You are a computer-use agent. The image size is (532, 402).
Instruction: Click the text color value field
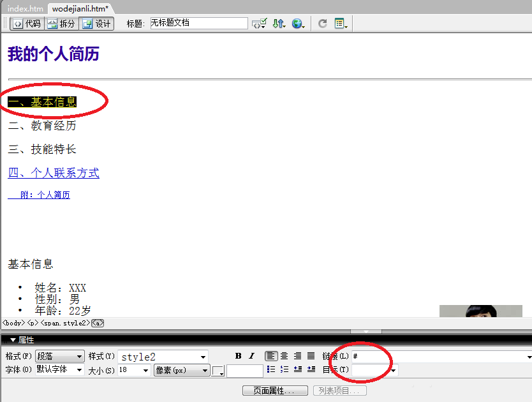pos(244,371)
